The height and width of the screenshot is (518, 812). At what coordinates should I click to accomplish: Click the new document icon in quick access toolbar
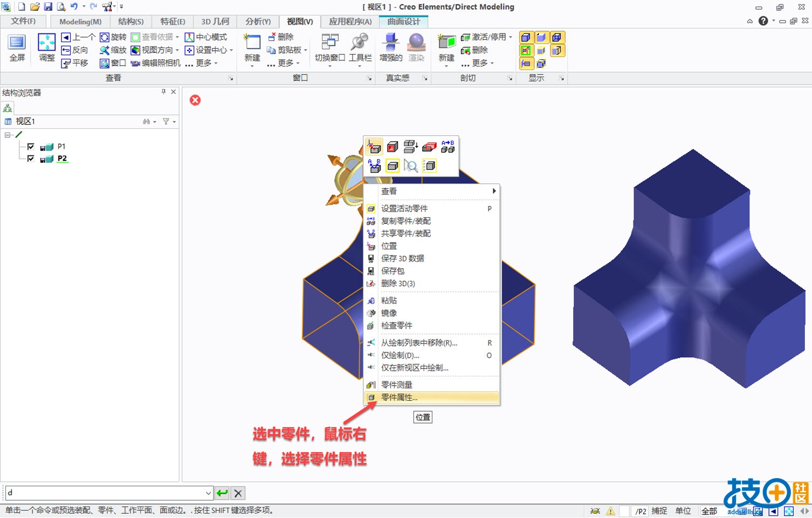(22, 6)
